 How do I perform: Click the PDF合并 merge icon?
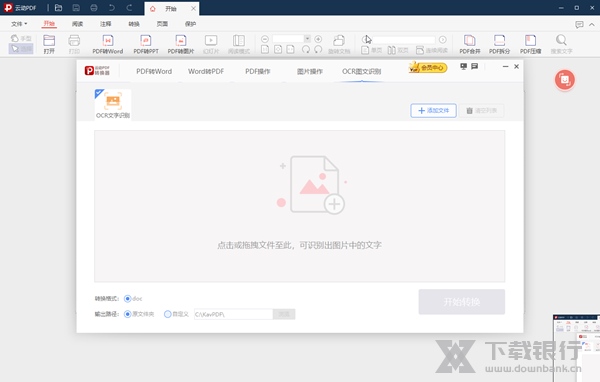click(x=470, y=44)
